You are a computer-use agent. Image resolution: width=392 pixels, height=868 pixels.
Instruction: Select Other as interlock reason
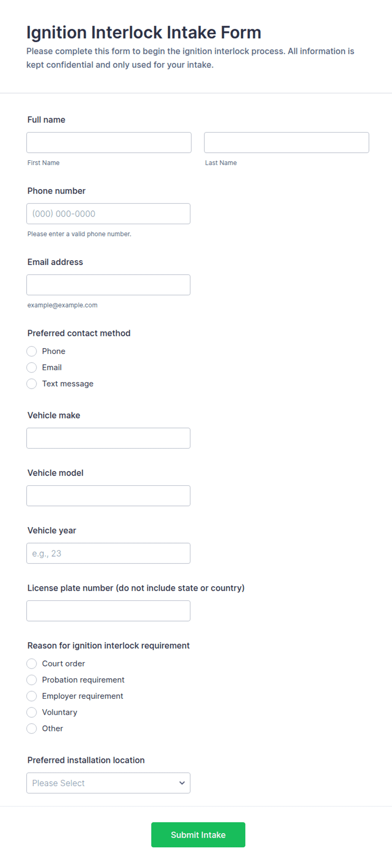32,729
